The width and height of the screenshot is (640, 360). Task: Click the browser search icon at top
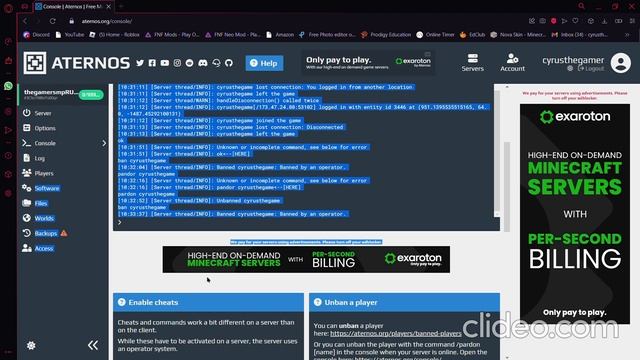(582, 6)
